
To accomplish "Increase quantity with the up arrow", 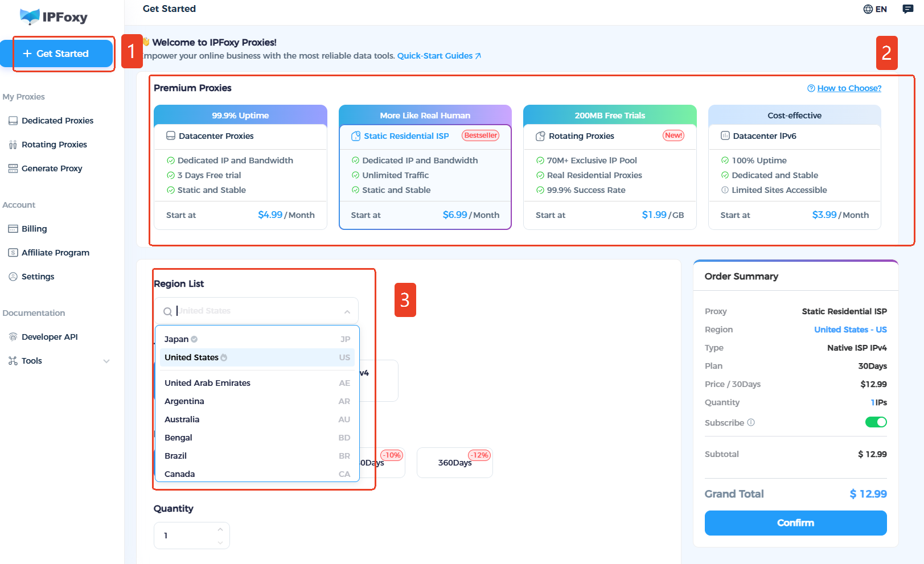I will 220,530.
